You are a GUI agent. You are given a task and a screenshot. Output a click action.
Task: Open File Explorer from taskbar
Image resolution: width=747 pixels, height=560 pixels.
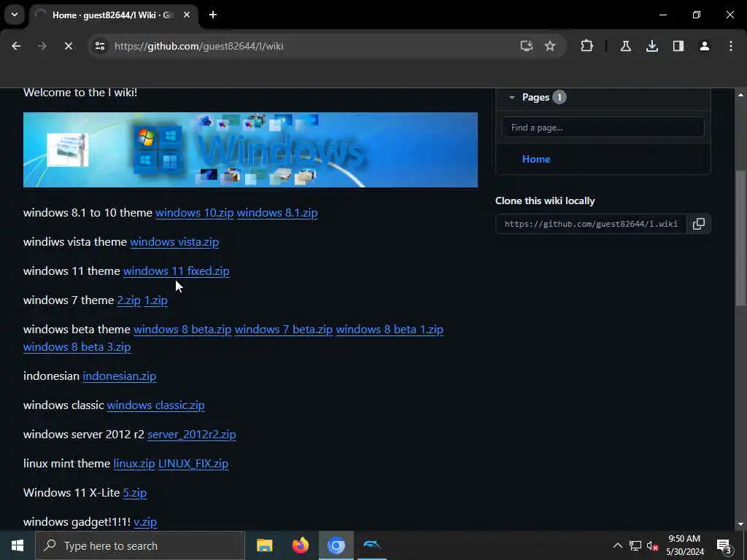coord(264,545)
